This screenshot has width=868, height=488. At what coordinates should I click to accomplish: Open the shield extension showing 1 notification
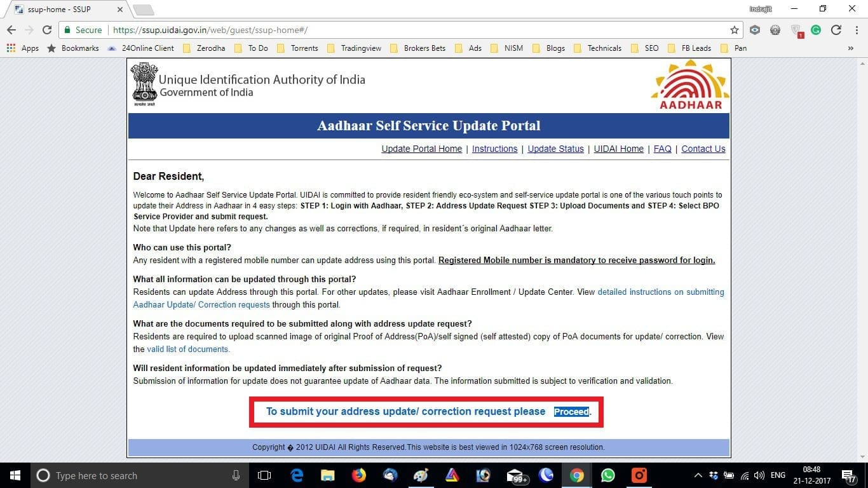(795, 30)
